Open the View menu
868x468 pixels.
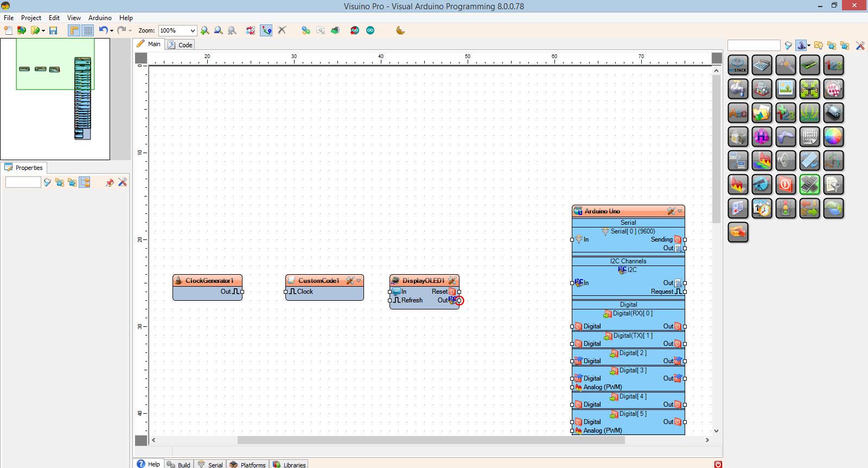click(x=74, y=18)
